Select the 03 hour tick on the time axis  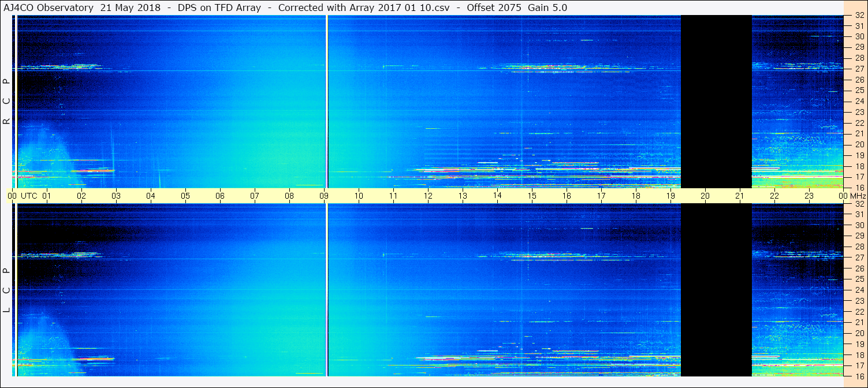point(116,196)
